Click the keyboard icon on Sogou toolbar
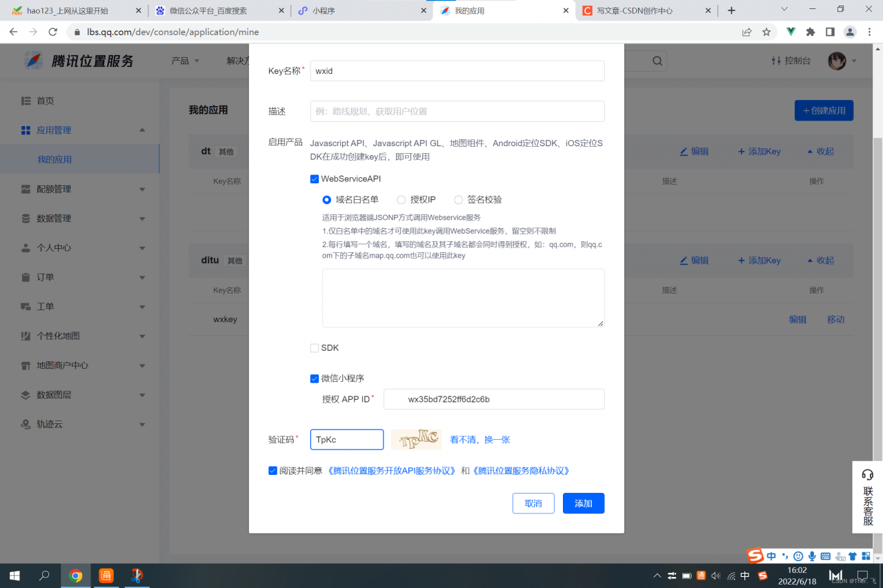 pyautogui.click(x=825, y=556)
